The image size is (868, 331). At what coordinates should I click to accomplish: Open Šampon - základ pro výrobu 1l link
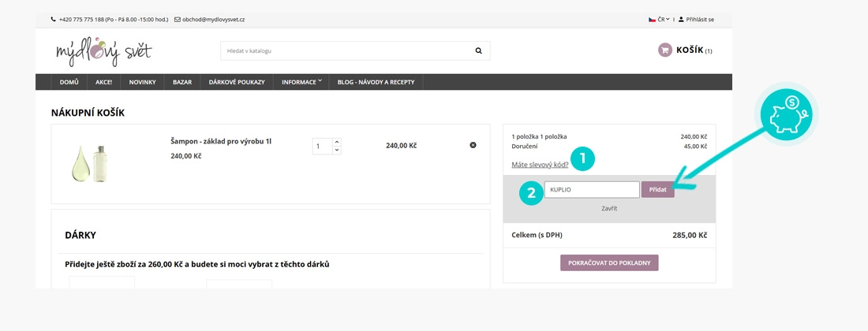pyautogui.click(x=221, y=141)
